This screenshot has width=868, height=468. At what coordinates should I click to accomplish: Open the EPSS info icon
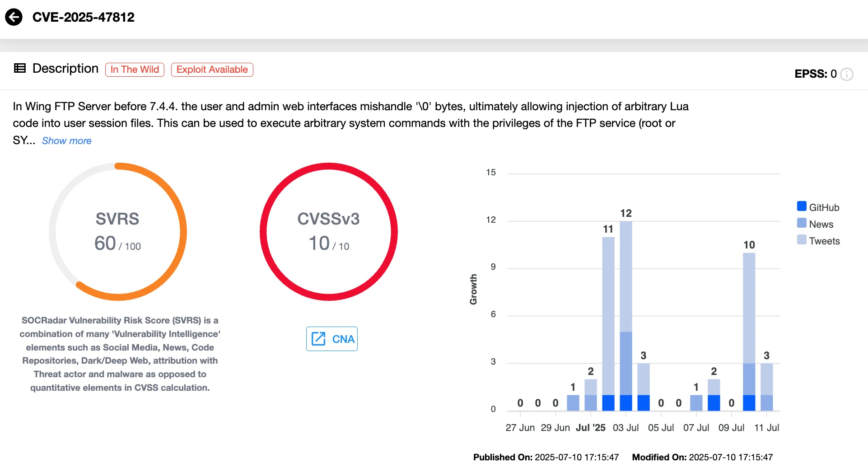click(847, 74)
